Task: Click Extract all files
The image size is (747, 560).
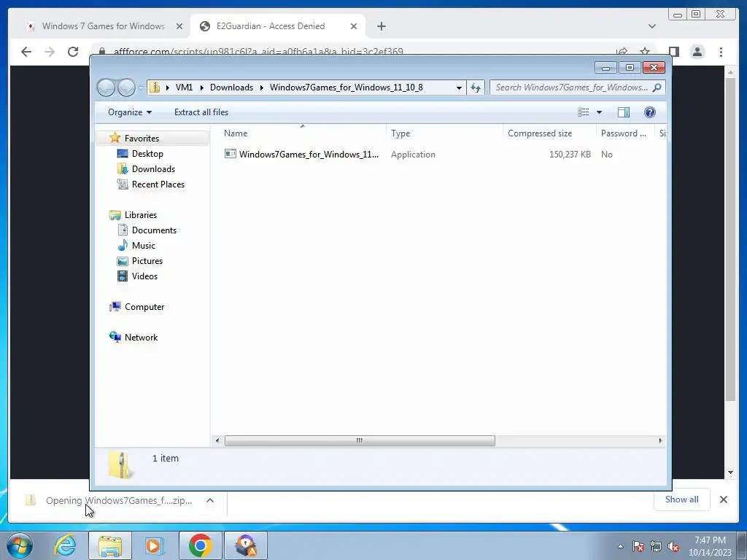Action: 201,112
